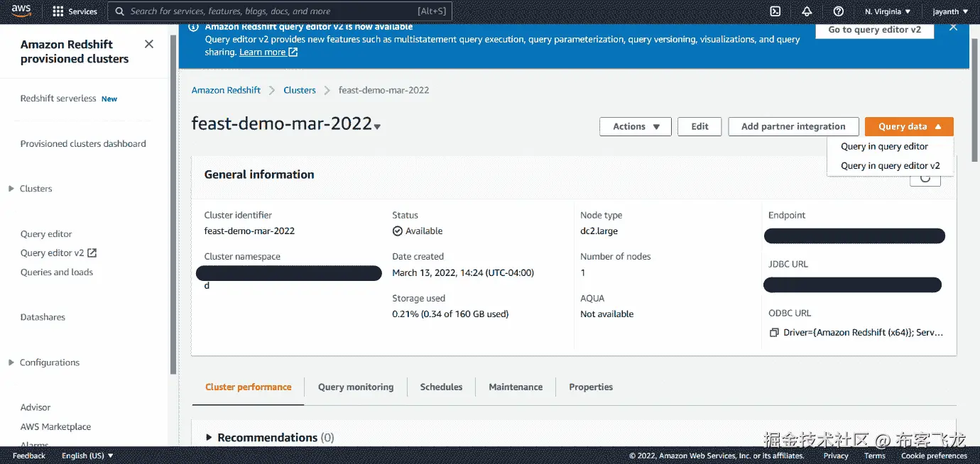
Task: Go to Amazon Redshift breadcrumb
Action: tap(226, 90)
